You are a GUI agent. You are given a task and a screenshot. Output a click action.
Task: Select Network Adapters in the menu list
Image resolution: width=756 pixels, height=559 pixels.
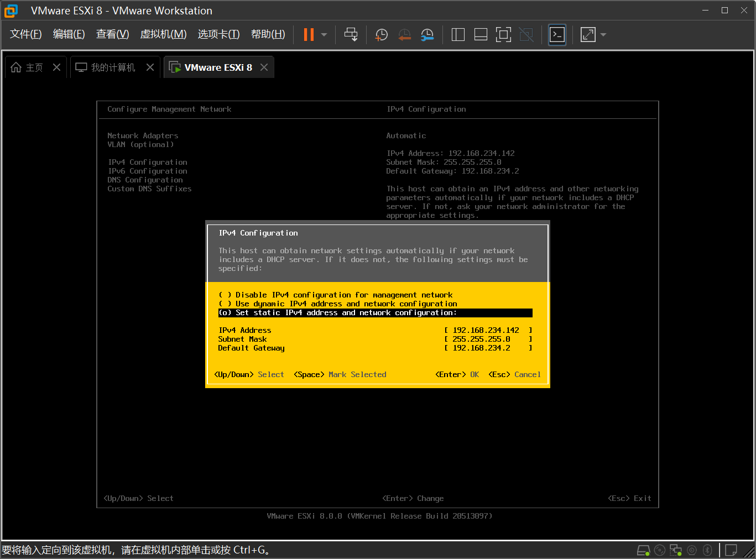[x=143, y=135]
